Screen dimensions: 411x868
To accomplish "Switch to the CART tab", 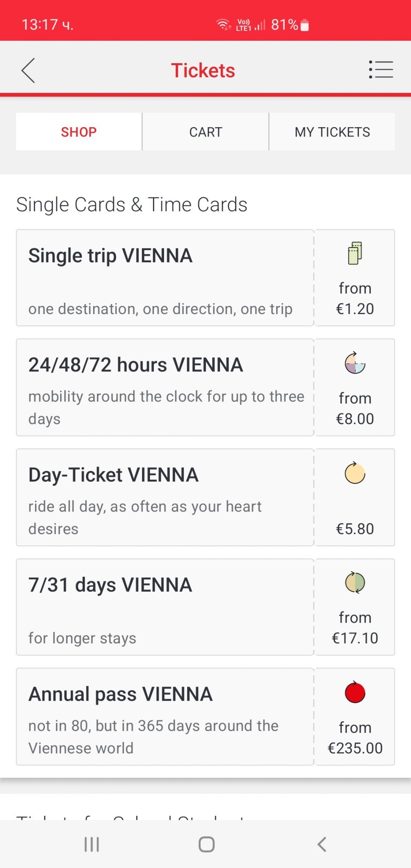I will (205, 132).
